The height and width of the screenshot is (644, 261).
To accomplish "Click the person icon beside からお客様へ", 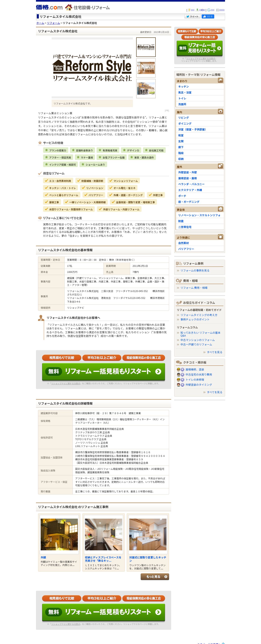I will 41,318.
